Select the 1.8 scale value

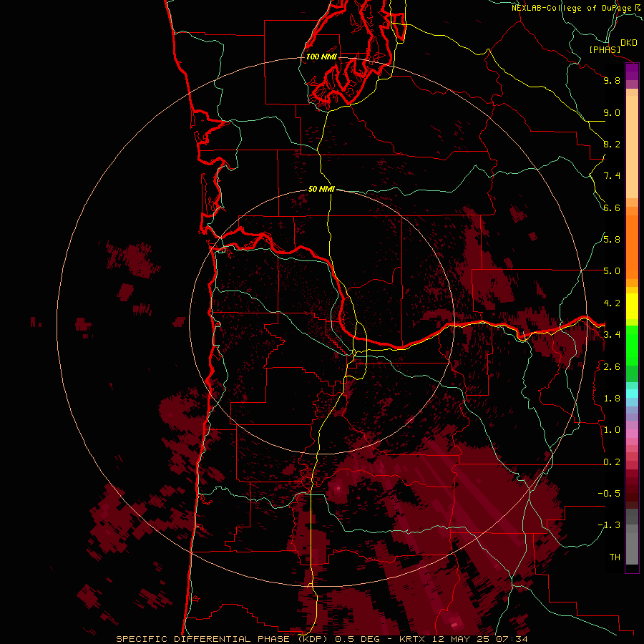(x=612, y=399)
